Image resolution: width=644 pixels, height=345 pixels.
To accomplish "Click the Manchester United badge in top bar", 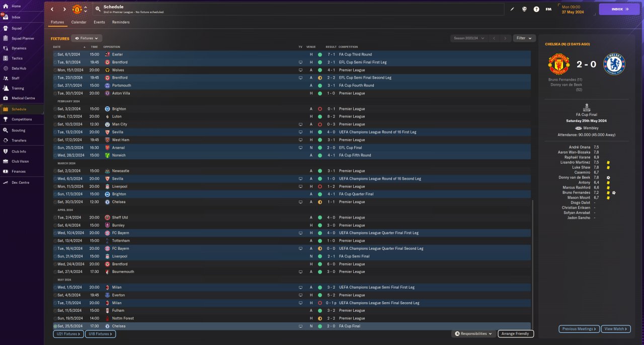I will point(77,9).
